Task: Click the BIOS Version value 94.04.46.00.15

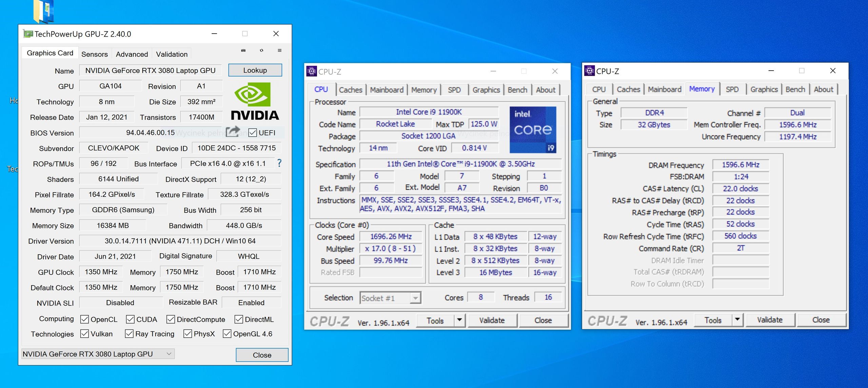Action: [x=150, y=132]
